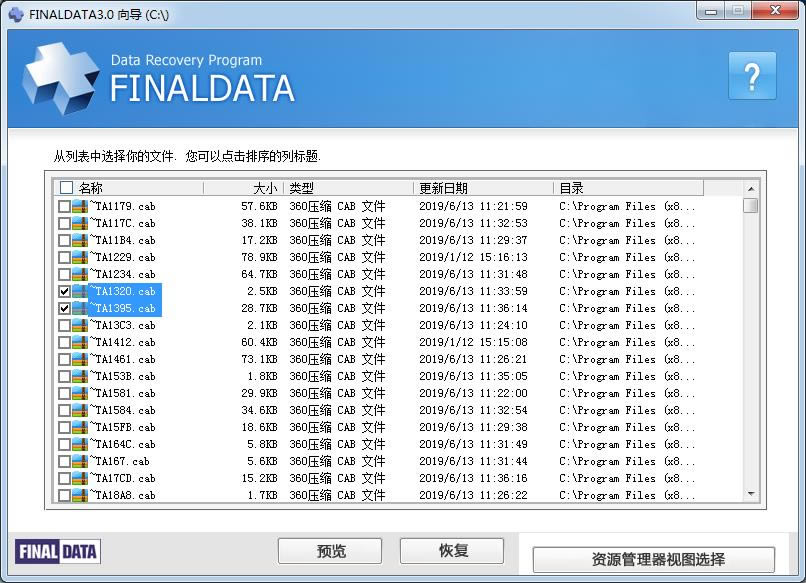Viewport: 806px width, 583px height.
Task: Click the 78.9KB size cell
Action: [x=259, y=258]
